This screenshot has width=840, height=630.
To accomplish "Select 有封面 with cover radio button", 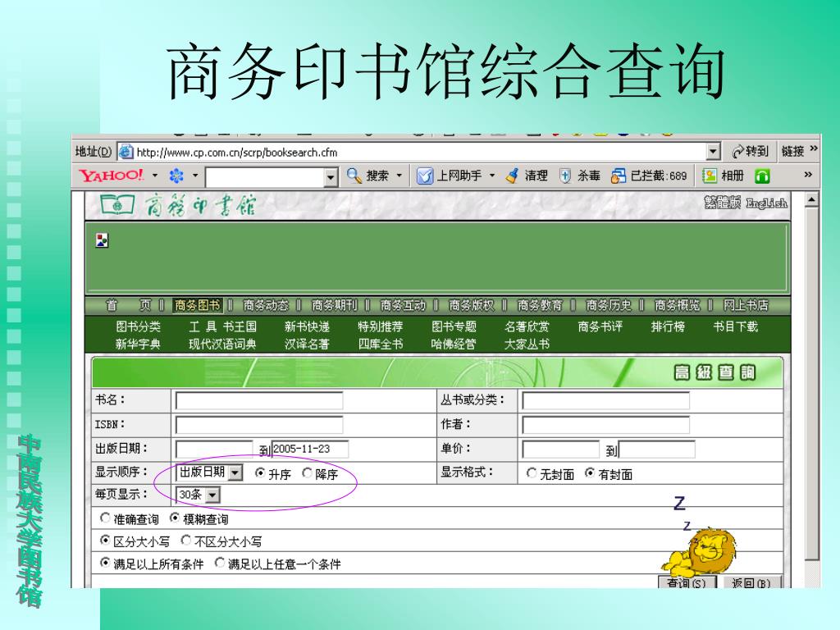I will pos(590,473).
